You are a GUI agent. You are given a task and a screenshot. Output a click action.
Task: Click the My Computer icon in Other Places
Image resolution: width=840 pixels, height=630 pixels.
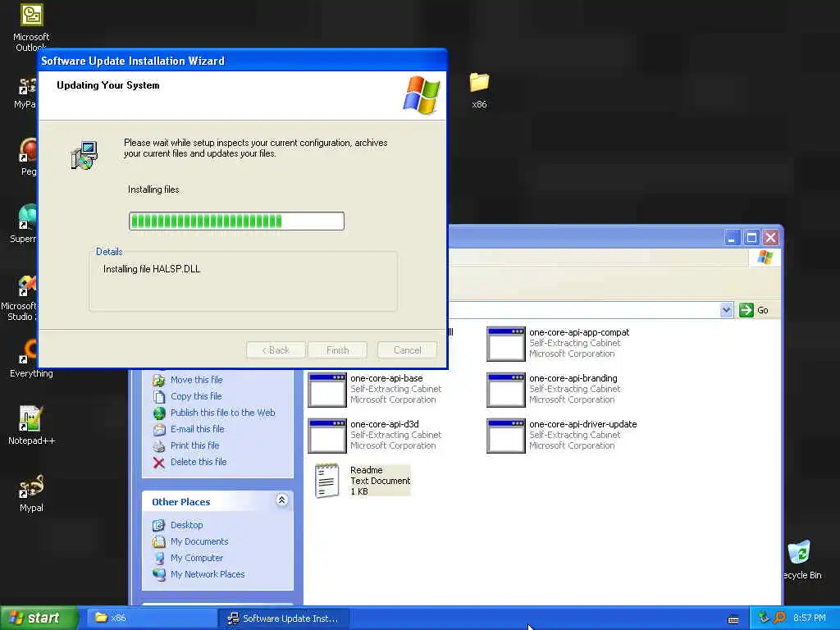(158, 558)
